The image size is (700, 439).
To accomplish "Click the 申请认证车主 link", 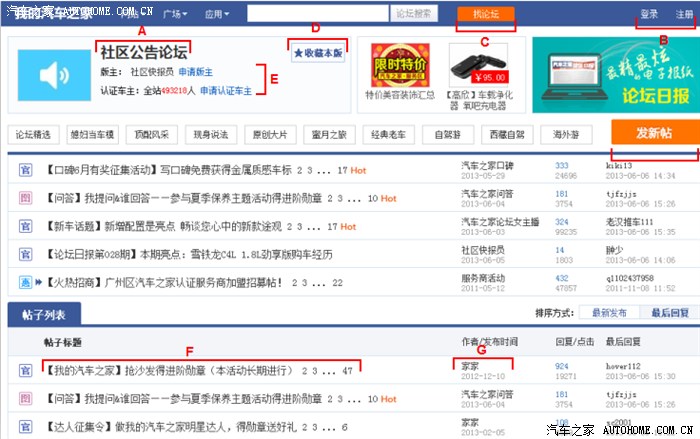I will click(225, 91).
